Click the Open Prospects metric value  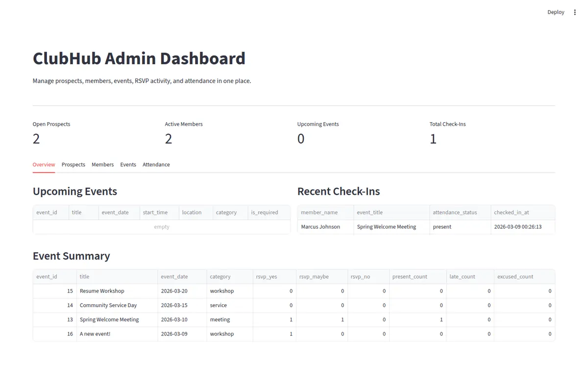[36, 139]
